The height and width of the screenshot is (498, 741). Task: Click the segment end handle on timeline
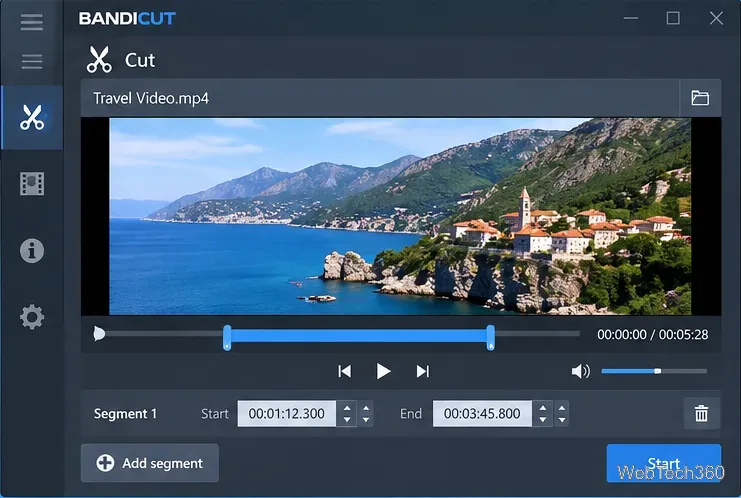tap(491, 337)
